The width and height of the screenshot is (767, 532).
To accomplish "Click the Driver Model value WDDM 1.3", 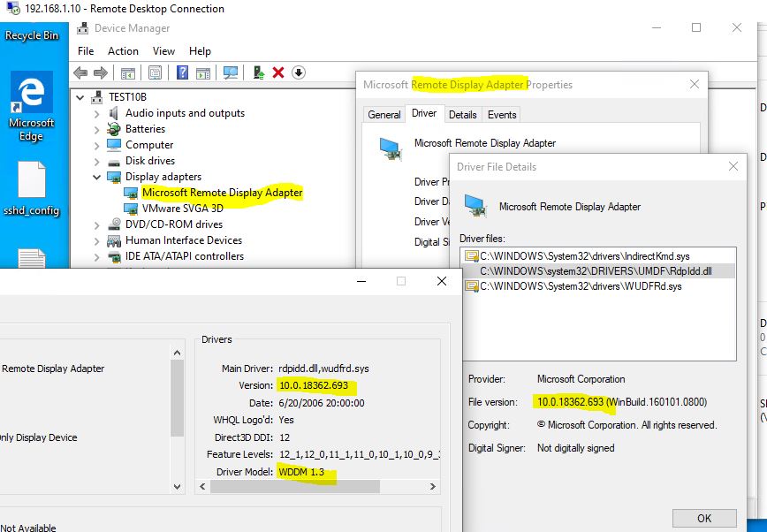I will coord(301,472).
